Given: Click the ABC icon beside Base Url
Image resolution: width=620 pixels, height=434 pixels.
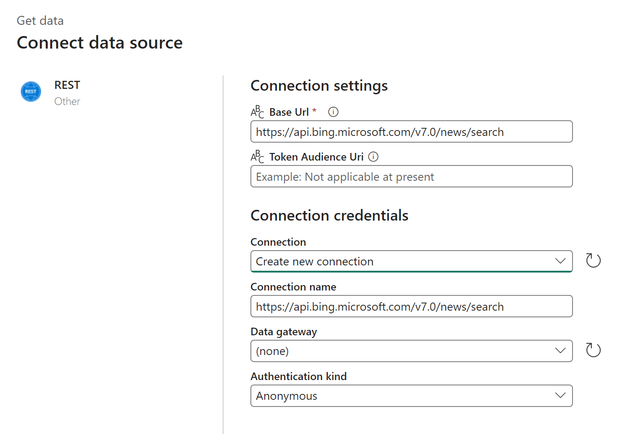Looking at the screenshot, I should [257, 112].
